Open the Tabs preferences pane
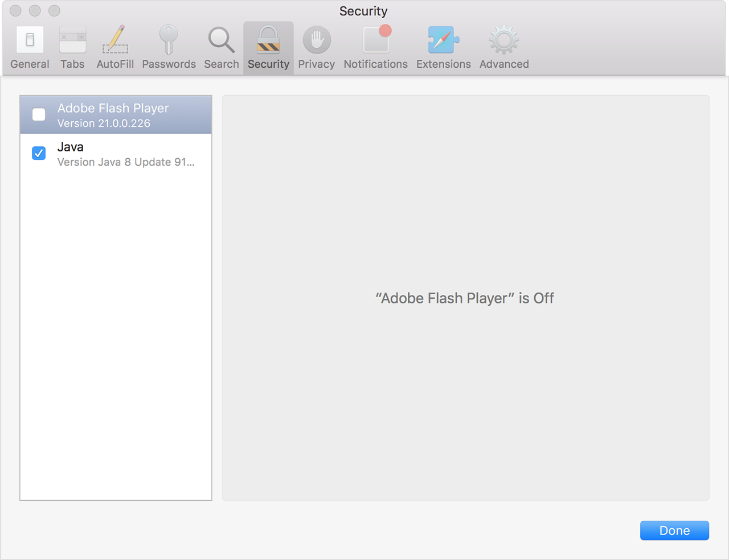Viewport: 729px width, 560px height. tap(72, 48)
